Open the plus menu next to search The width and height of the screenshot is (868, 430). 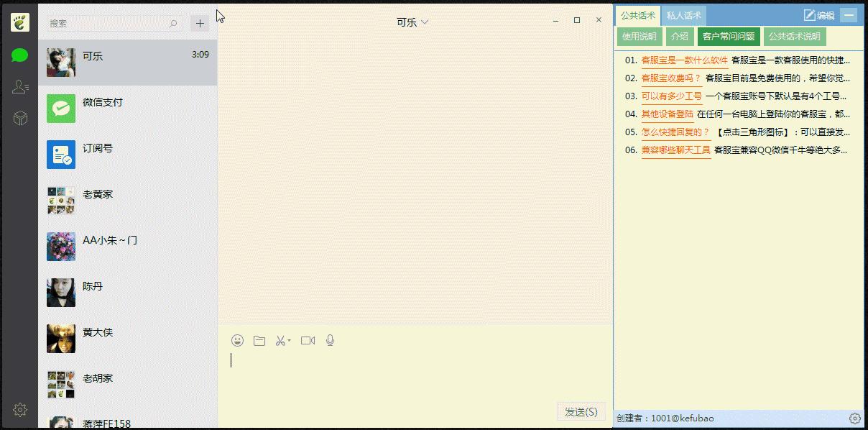click(x=200, y=22)
